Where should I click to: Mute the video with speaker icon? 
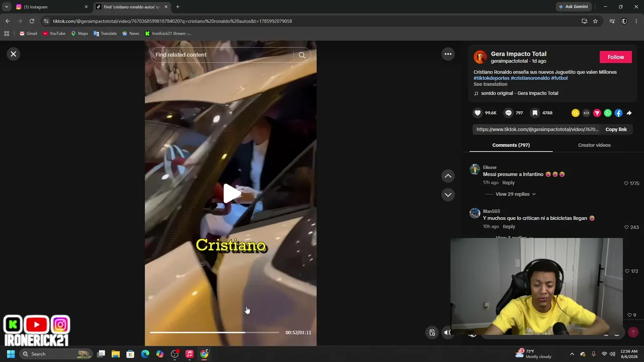[447, 332]
